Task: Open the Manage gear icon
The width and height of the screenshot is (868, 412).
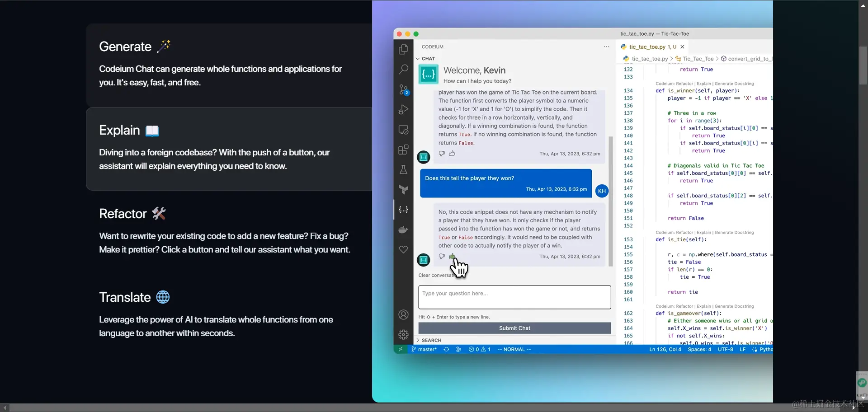Action: (x=403, y=335)
